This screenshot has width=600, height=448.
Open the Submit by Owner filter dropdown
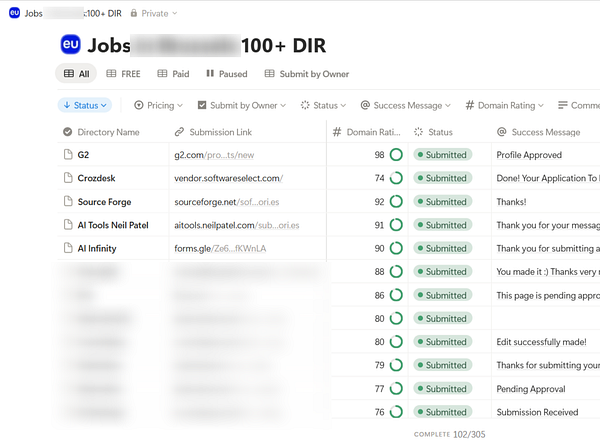[242, 105]
